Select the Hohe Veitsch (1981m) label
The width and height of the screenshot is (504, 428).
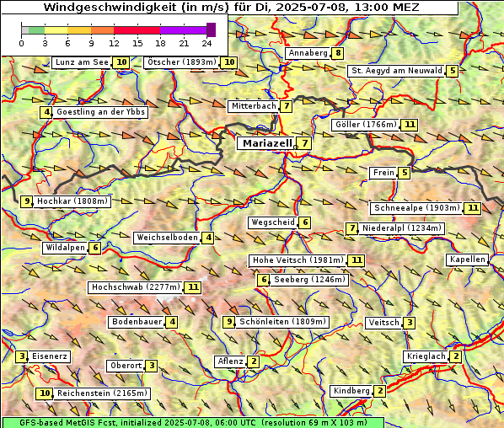298,260
